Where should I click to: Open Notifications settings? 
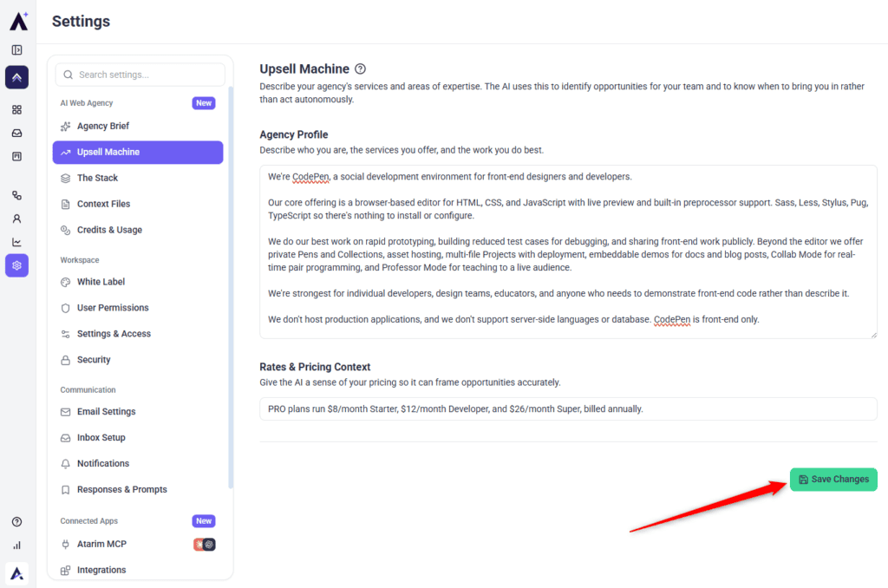[138, 463]
